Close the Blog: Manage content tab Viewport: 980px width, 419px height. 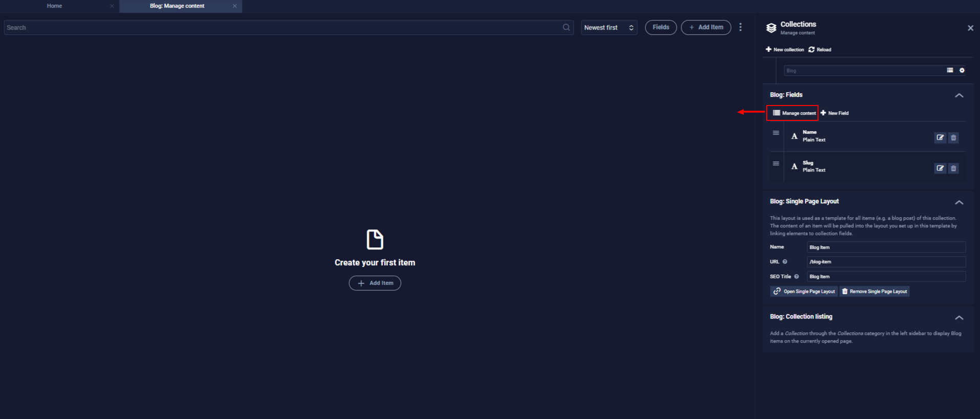pyautogui.click(x=235, y=6)
